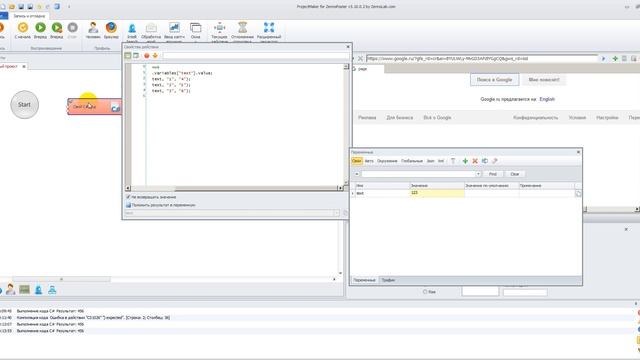Click the browser address bar URL field
Image resolution: width=640 pixels, height=360 pixels.
[482, 59]
